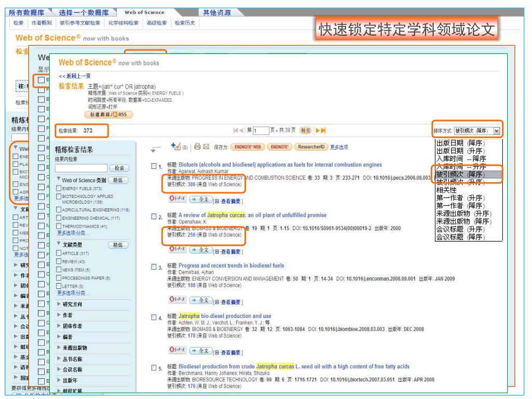The width and height of the screenshot is (532, 399).
Task: Check the ENERGY FUELS (373) category
Action: pos(59,188)
